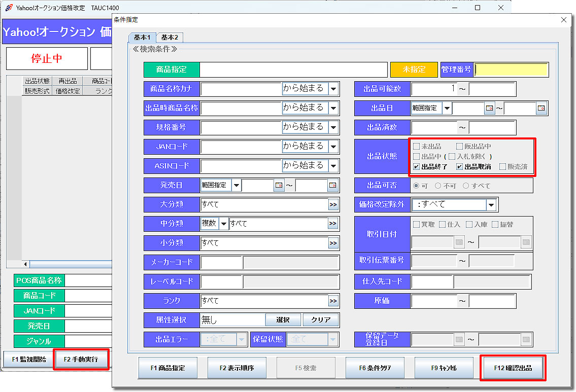576x392 pixels.
Task: Open calendar for 発売日 start date
Action: click(x=279, y=185)
